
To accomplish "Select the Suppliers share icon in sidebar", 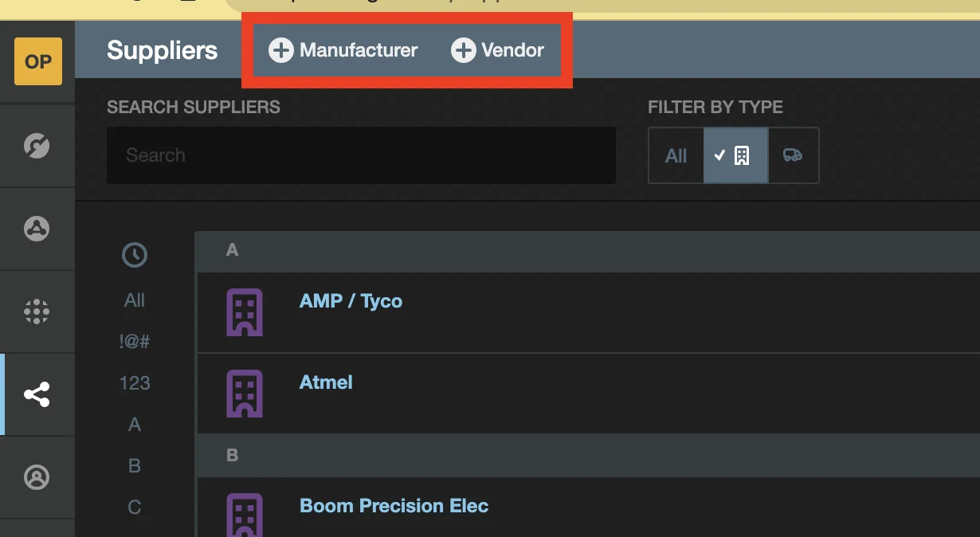I will pyautogui.click(x=37, y=394).
